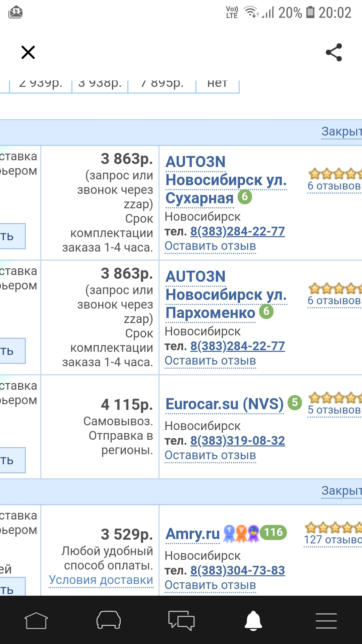Open the home icon in bottom bar

click(x=36, y=620)
